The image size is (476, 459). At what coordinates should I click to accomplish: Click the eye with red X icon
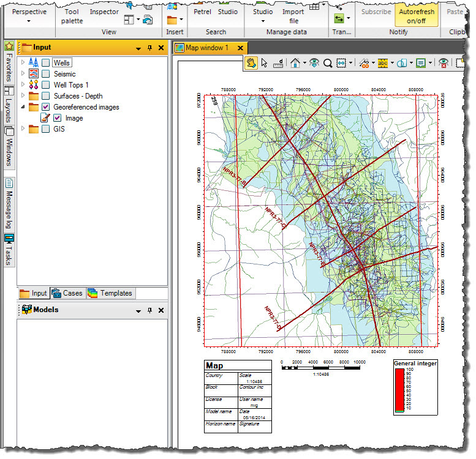(x=444, y=62)
